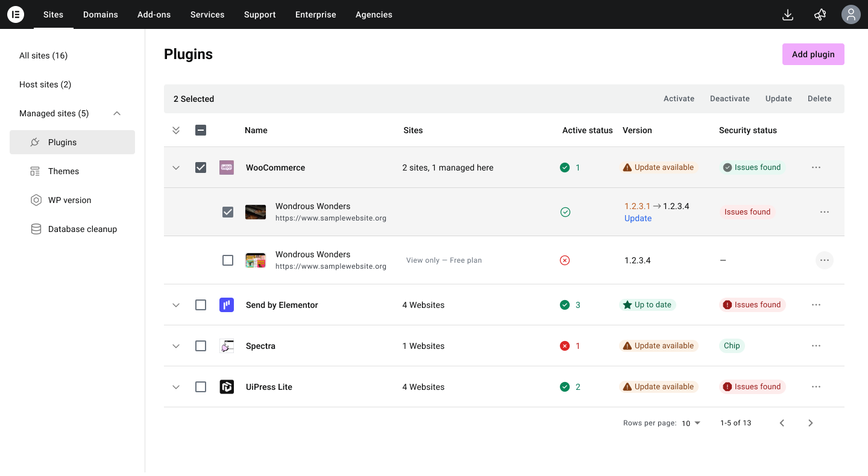Open more options for WooCommerce row

(816, 168)
